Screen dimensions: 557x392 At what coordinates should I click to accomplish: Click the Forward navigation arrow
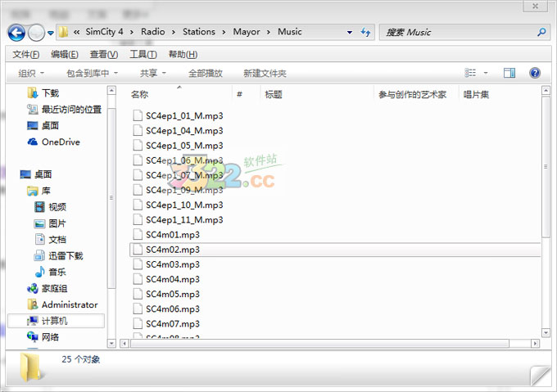(x=36, y=33)
